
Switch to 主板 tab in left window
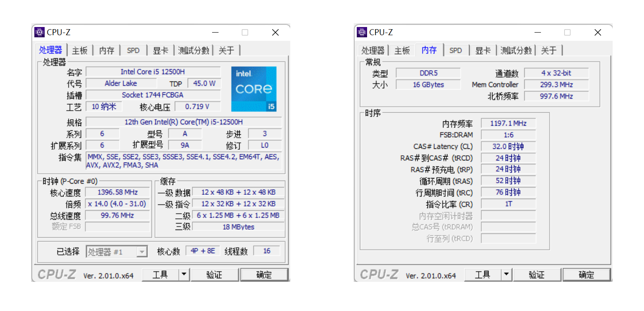[x=80, y=50]
